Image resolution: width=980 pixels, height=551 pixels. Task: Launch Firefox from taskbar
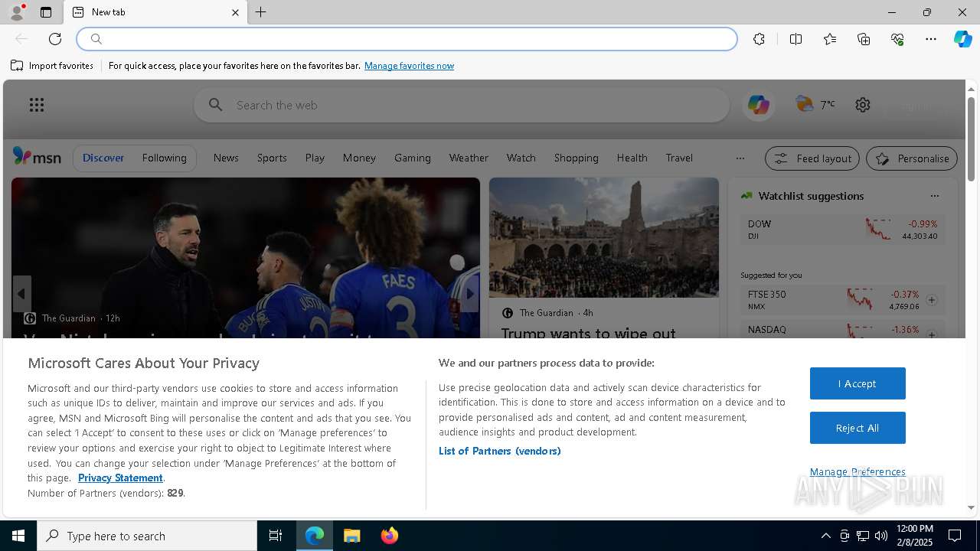click(390, 536)
